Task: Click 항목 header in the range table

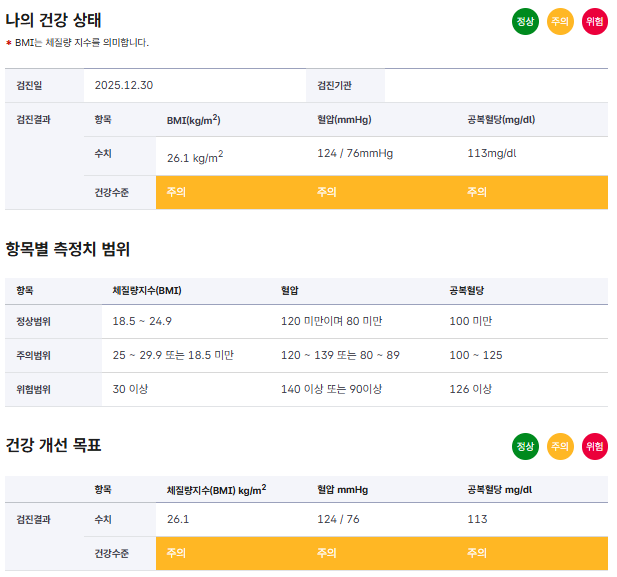Action: tap(25, 291)
